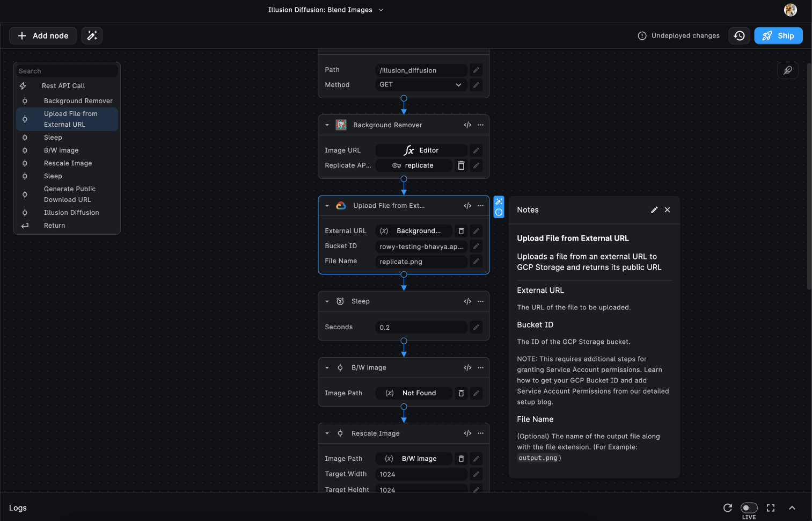Viewport: 812px width, 521px height.
Task: Edit the Notes with the pencil icon
Action: 654,209
